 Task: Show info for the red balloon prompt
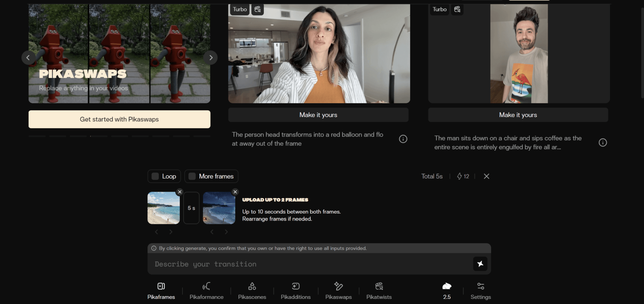click(x=403, y=139)
